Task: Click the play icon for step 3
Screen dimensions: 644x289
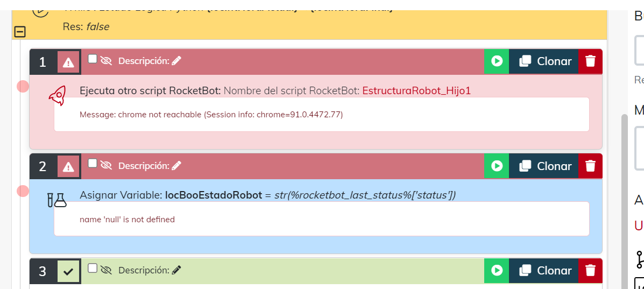Action: pyautogui.click(x=497, y=271)
